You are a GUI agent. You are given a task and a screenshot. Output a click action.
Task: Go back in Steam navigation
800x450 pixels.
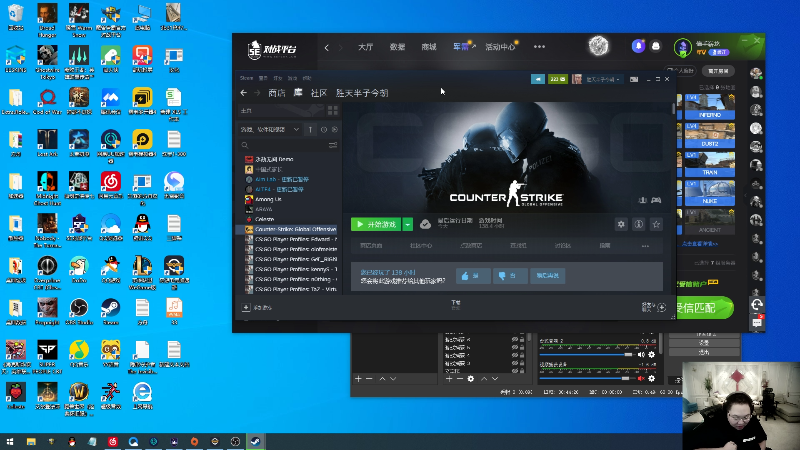243,93
